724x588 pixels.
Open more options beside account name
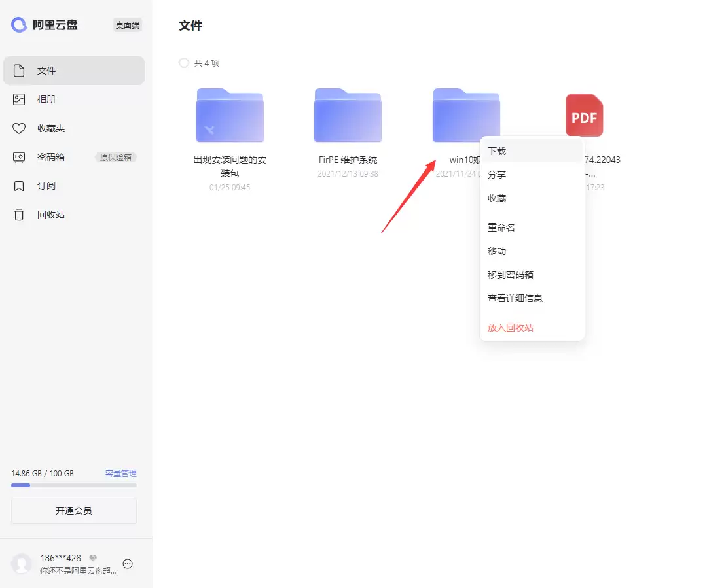pyautogui.click(x=128, y=563)
